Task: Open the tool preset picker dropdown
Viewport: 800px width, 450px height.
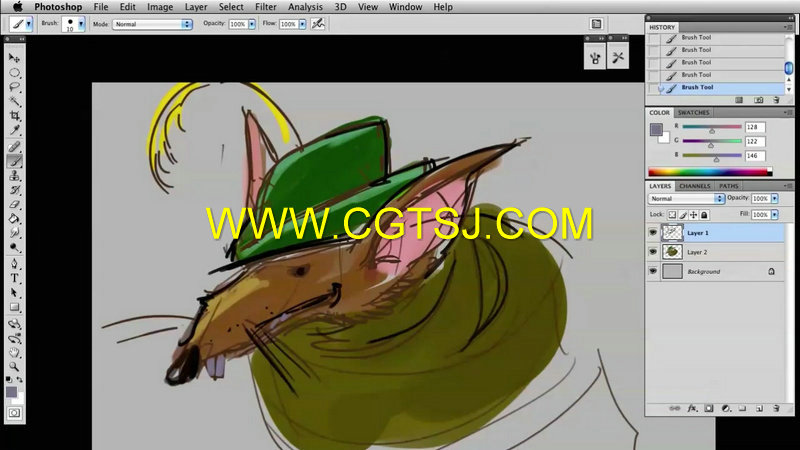Action: tap(29, 23)
